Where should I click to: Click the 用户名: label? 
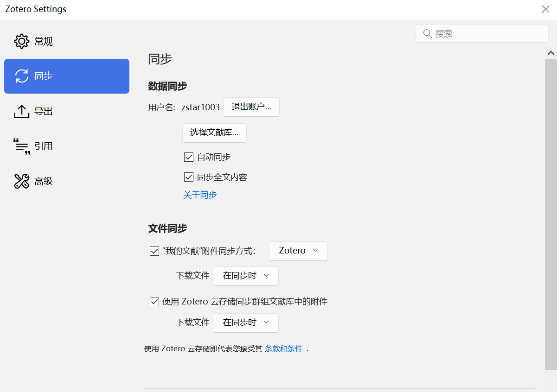click(x=162, y=107)
